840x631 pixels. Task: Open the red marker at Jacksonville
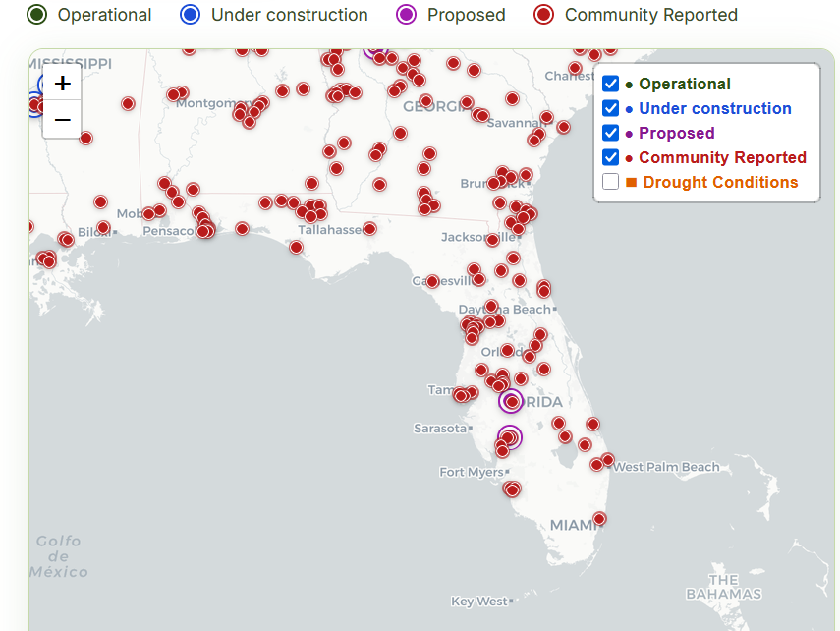[x=493, y=239]
